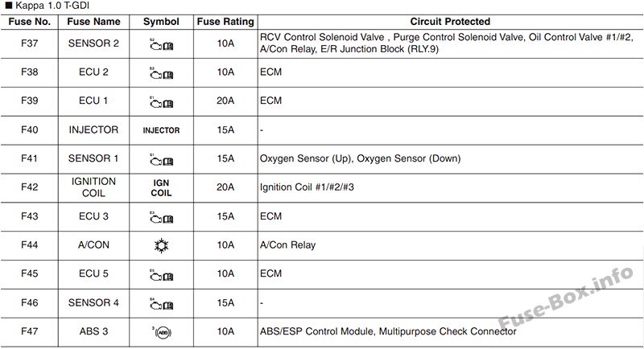Click the IGN COIL symbol
644x349 pixels.
(161, 188)
